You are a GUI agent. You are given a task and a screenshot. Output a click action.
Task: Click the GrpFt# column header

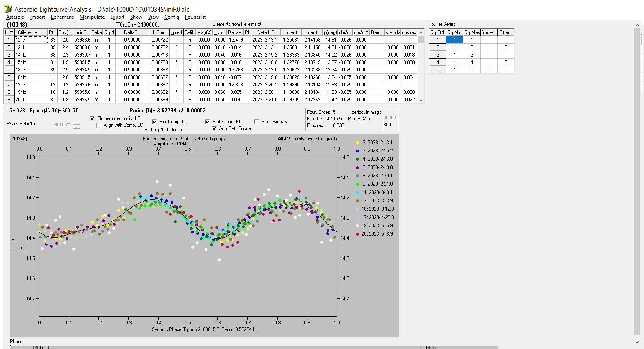(x=437, y=32)
